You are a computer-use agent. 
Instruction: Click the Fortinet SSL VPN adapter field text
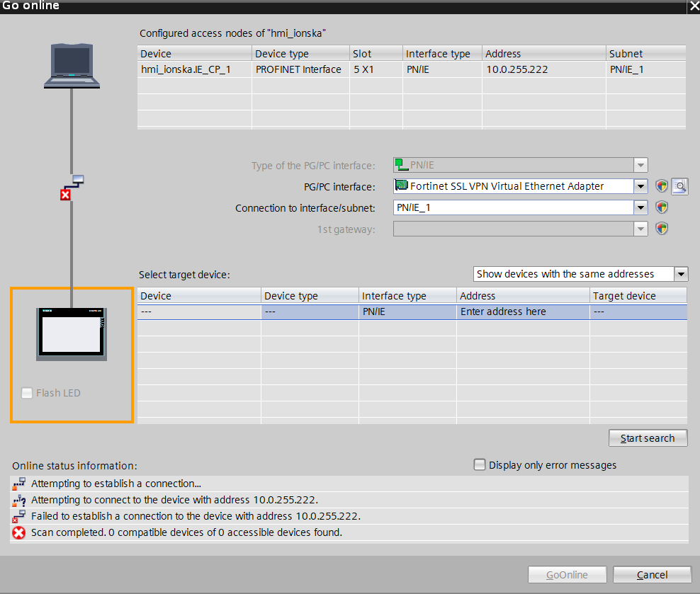(507, 186)
